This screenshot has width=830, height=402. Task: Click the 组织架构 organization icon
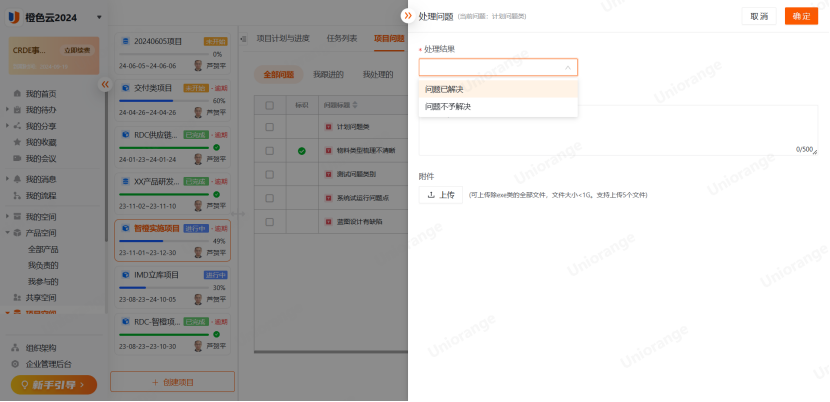(x=16, y=348)
